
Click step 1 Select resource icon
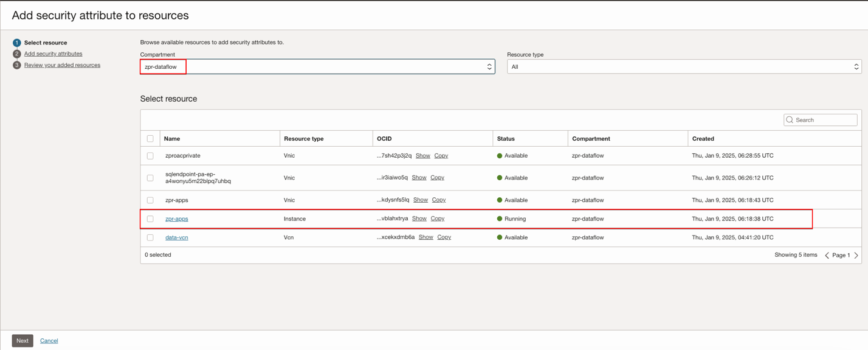click(16, 43)
